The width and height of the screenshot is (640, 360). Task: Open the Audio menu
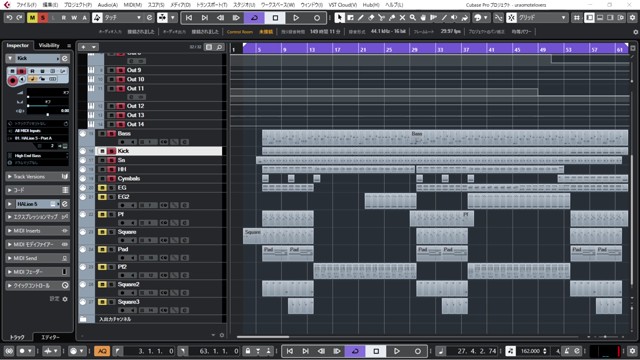click(x=108, y=5)
